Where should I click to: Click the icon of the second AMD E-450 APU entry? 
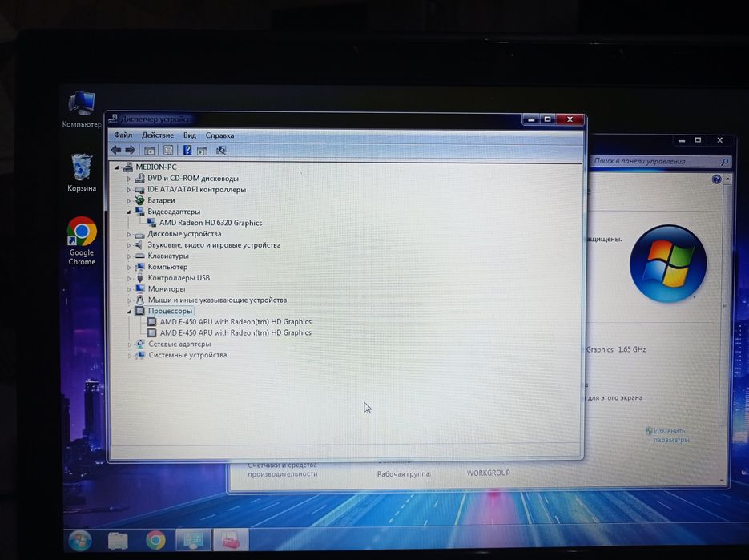(x=152, y=332)
